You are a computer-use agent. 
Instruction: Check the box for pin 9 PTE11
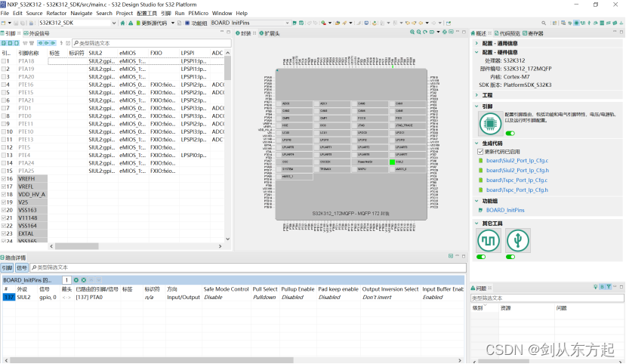pyautogui.click(x=4, y=124)
